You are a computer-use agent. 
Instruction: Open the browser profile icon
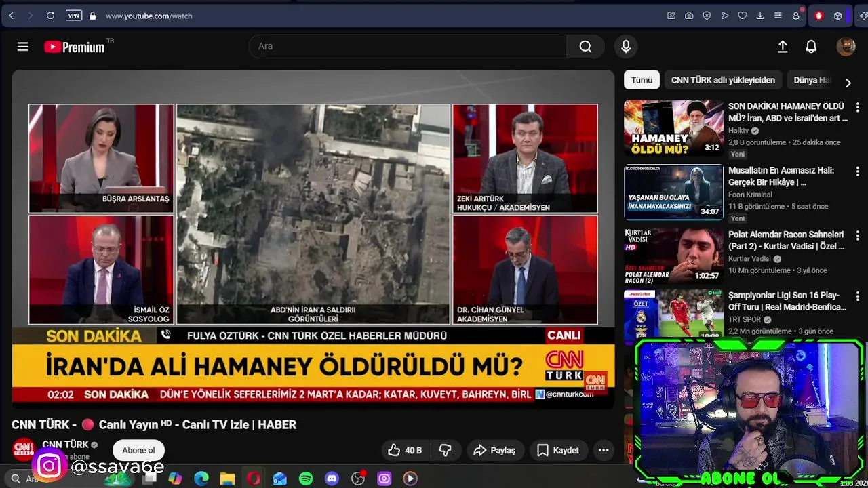click(x=796, y=16)
